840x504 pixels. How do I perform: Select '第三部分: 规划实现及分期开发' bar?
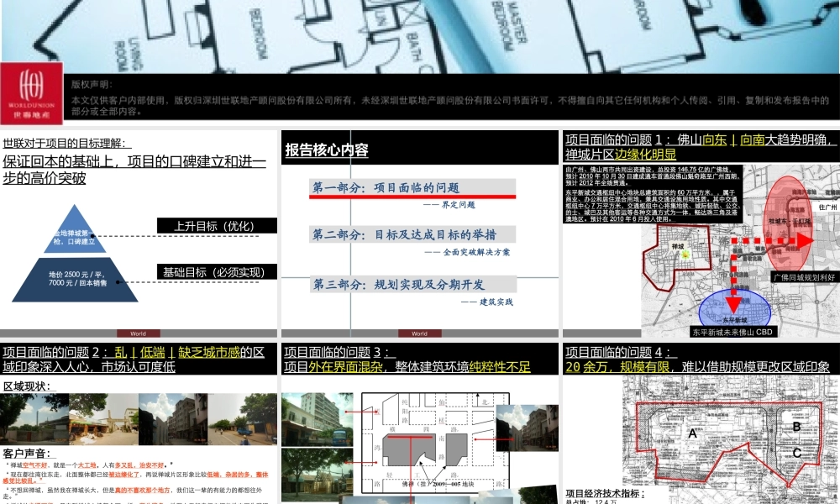tap(412, 284)
